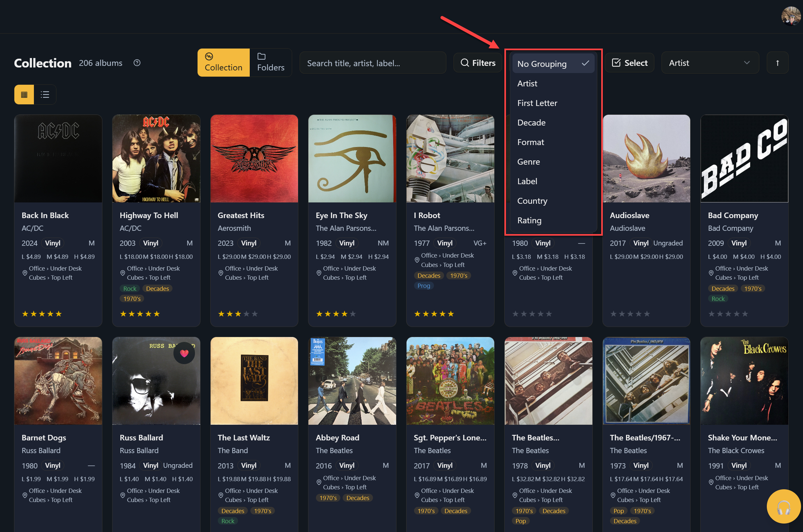Screen dimensions: 803x532
Task: Open the Bad Company album title
Action: pos(733,215)
